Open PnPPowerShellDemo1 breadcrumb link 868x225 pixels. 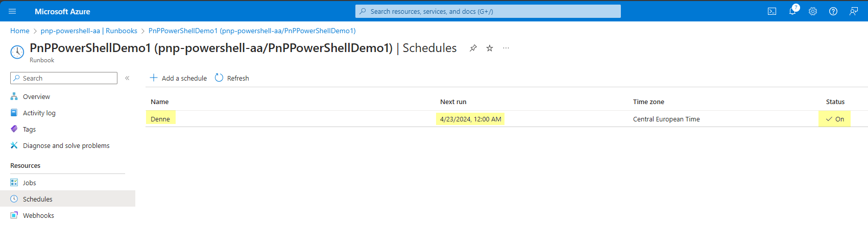(x=252, y=31)
